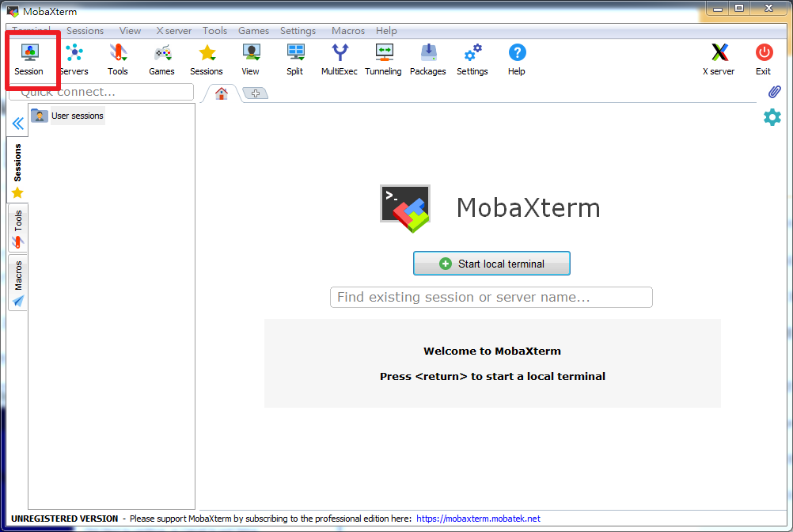Close the MobaXterm window
Screen dimensions: 793x532
(768, 9)
